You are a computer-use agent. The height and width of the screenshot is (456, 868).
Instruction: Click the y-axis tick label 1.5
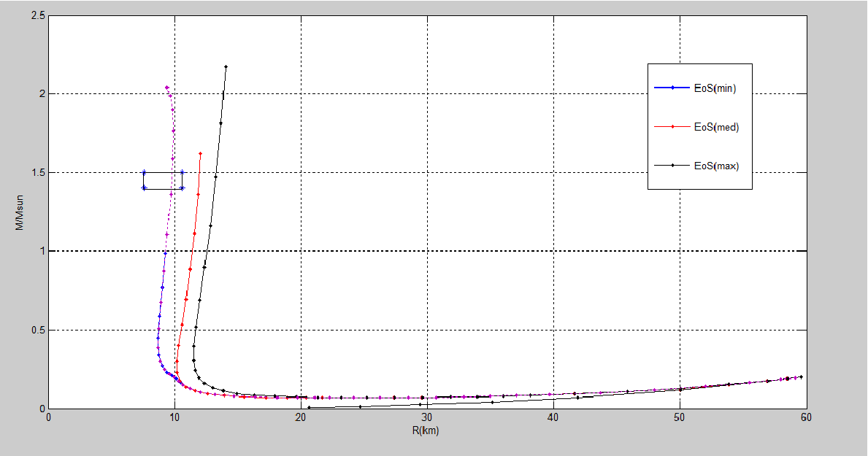click(38, 173)
